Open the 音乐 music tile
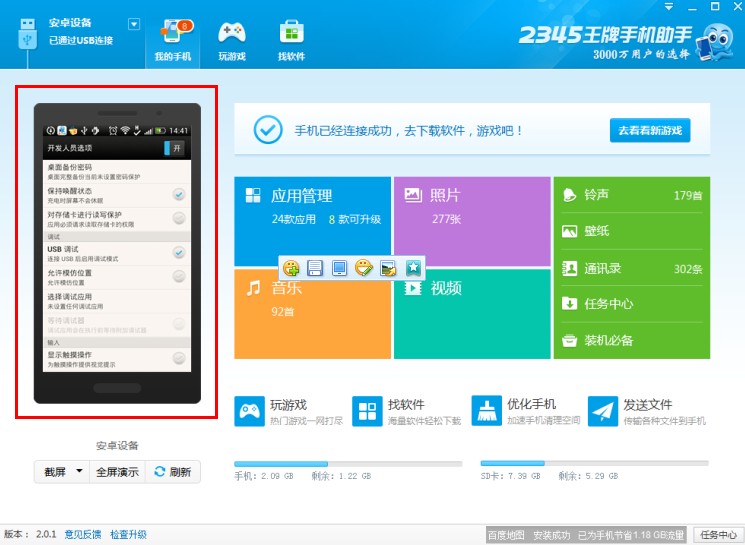 (x=313, y=314)
